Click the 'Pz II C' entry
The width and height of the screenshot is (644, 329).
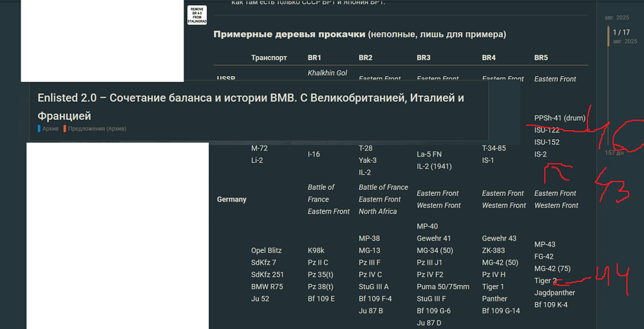(318, 263)
